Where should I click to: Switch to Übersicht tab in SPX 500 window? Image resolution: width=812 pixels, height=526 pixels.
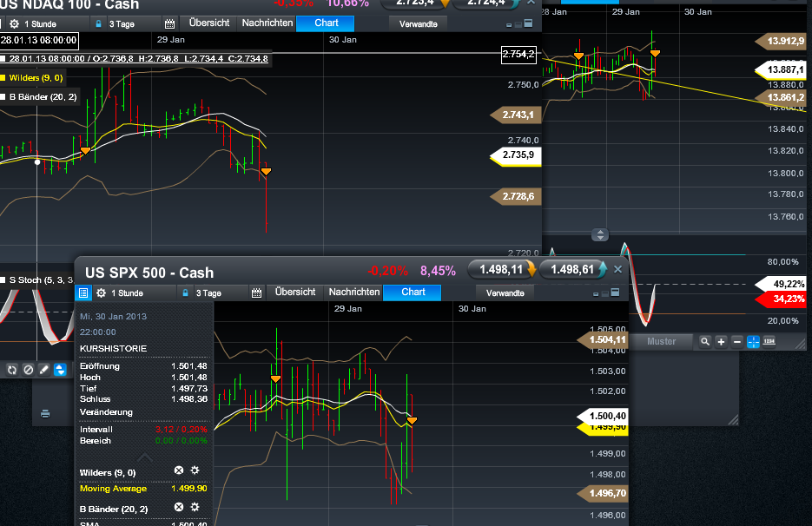pos(295,292)
